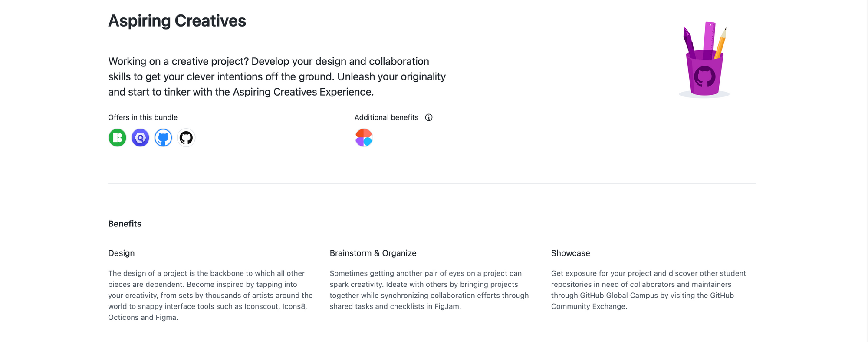Click the orange pencil in the illustration
Image resolution: width=868 pixels, height=342 pixels.
tap(720, 43)
